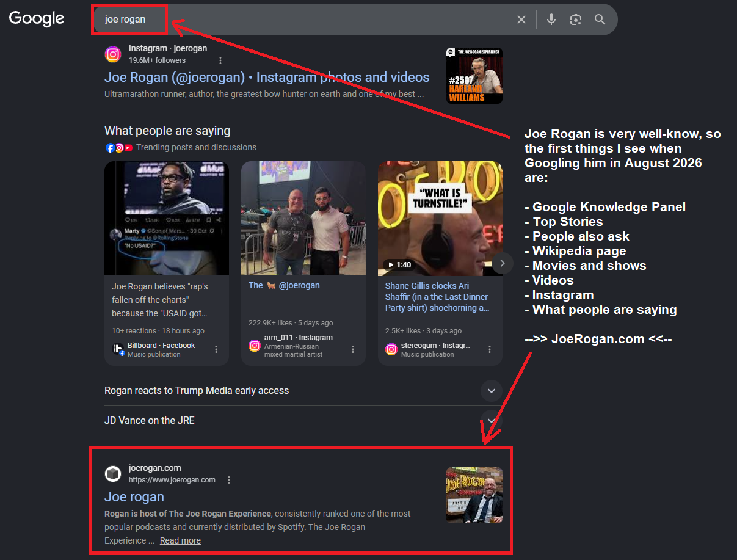
Task: Click Billboard source logo icon
Action: pyautogui.click(x=118, y=349)
